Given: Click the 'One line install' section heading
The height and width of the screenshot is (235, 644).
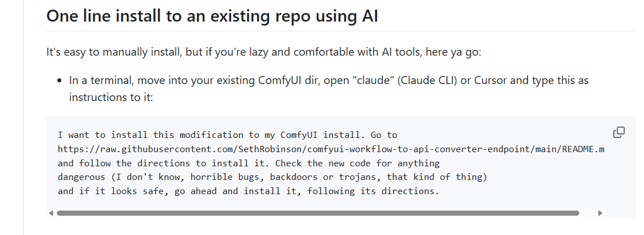Looking at the screenshot, I should [x=212, y=16].
